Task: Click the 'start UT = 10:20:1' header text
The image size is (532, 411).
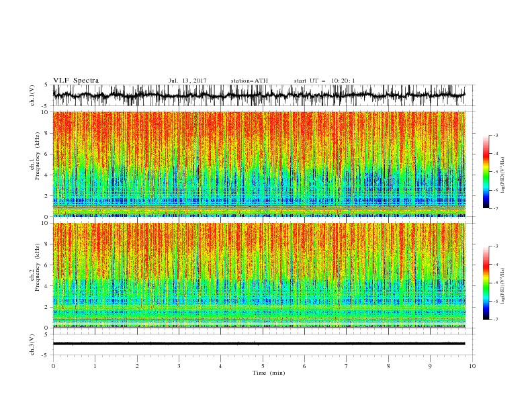Action: point(324,81)
